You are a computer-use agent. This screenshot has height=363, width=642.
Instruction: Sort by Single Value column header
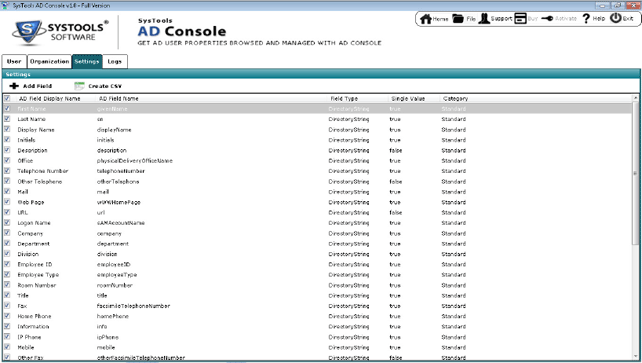[x=408, y=99]
